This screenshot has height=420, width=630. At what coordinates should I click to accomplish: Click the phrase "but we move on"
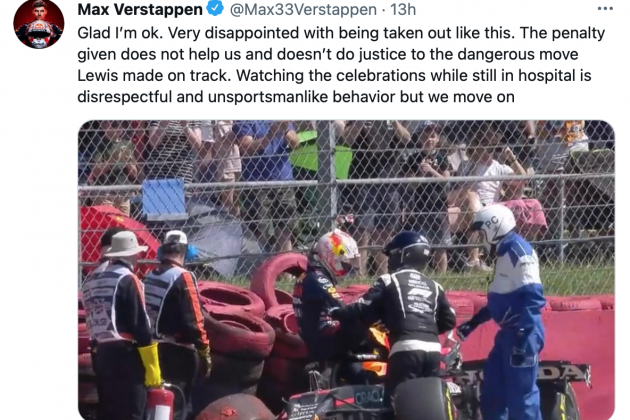pos(457,97)
